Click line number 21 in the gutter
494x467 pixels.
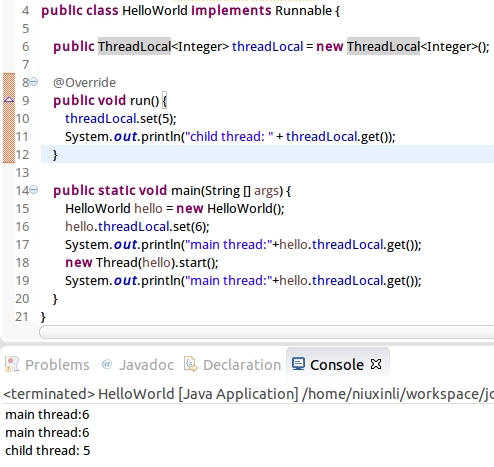pyautogui.click(x=22, y=317)
